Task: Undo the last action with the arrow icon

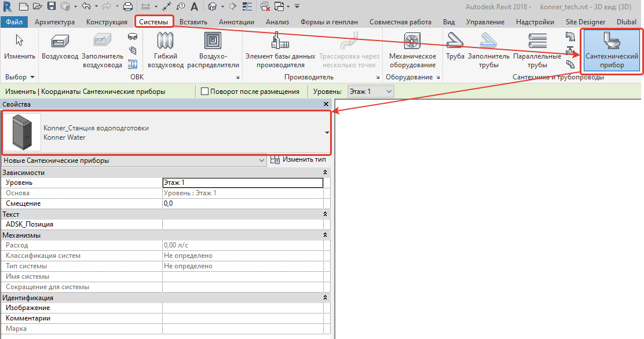Action: point(86,6)
